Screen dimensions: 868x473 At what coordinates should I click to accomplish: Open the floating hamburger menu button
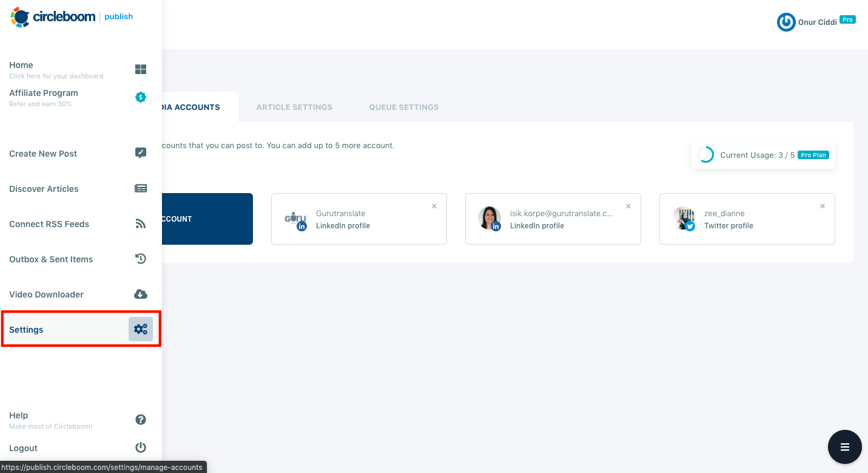(x=845, y=447)
